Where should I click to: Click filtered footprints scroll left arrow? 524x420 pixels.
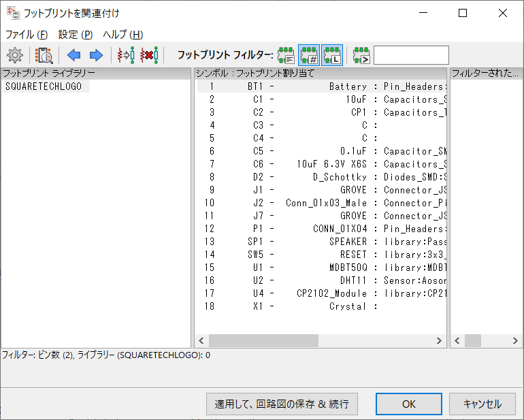[x=457, y=341]
